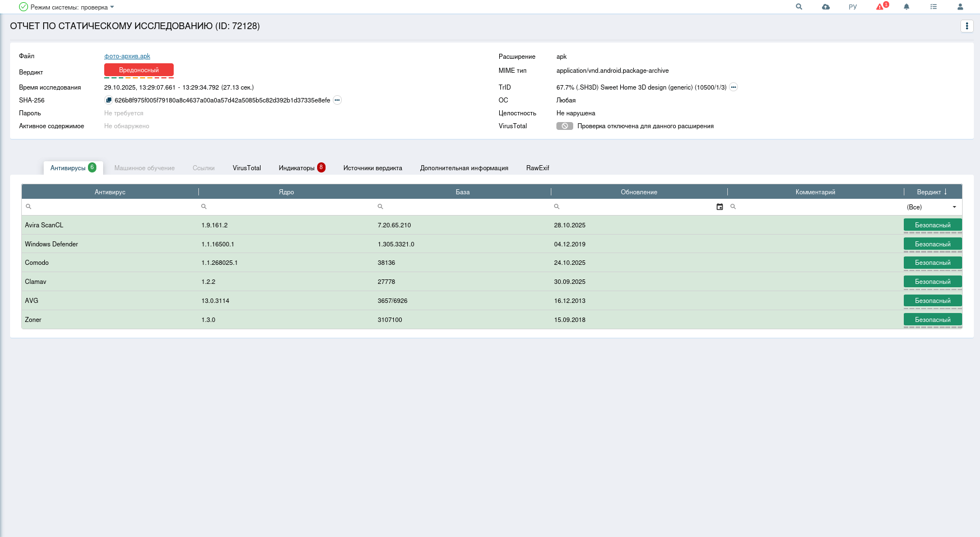This screenshot has width=980, height=537.
Task: Copy the SHA-256 hash value
Action: tap(109, 100)
